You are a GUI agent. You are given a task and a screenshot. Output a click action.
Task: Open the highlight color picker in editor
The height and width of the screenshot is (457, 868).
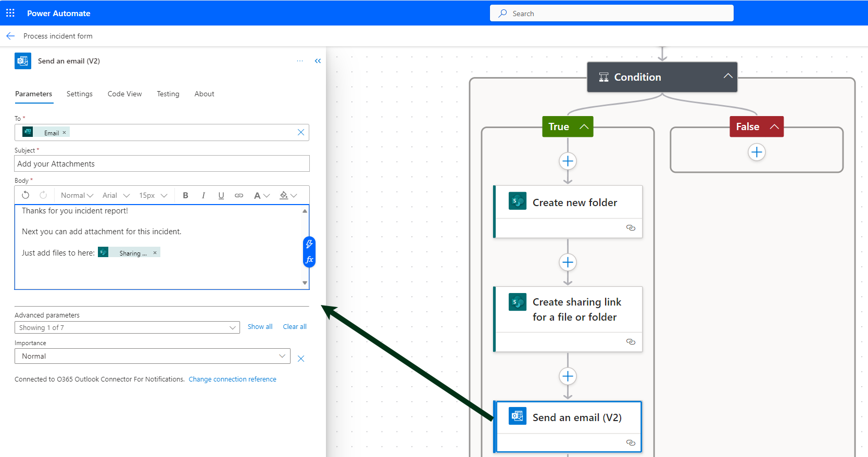[288, 195]
